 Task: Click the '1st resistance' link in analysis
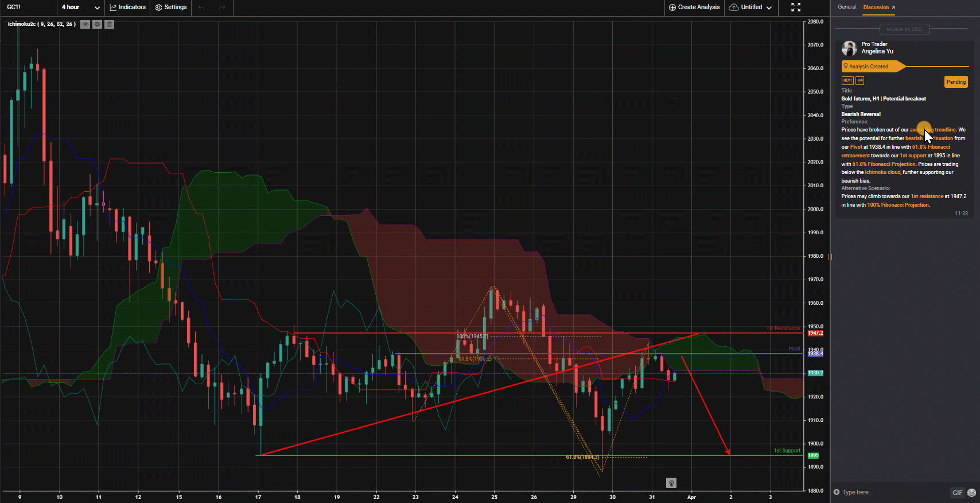coord(927,196)
